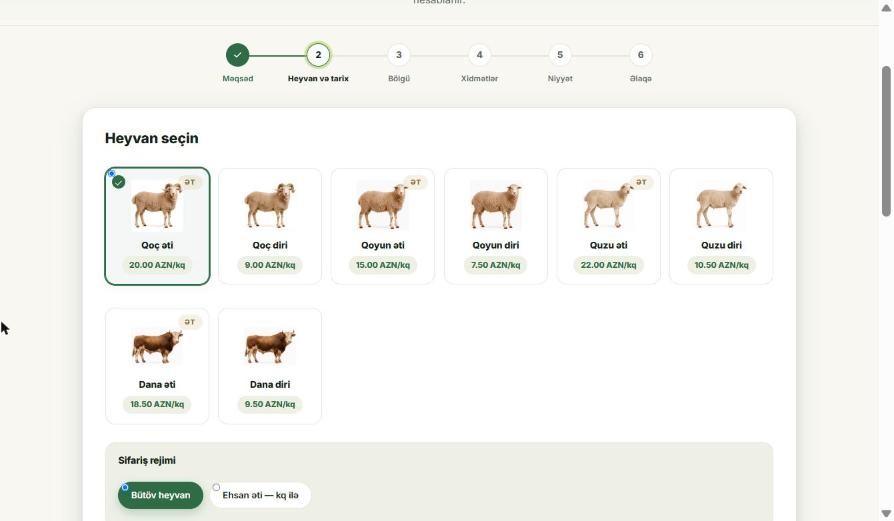
Task: Click the ƏT badge on Quzu əti
Action: click(641, 182)
